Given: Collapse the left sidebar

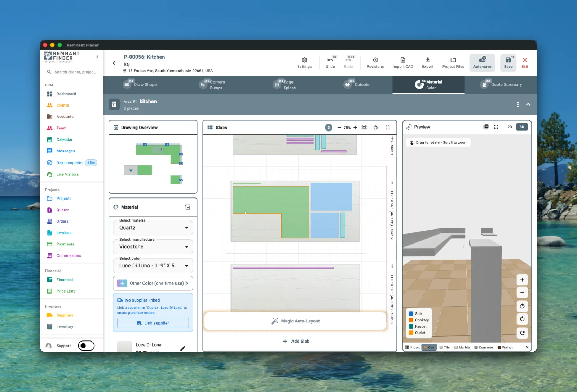Looking at the screenshot, I should click(x=97, y=57).
